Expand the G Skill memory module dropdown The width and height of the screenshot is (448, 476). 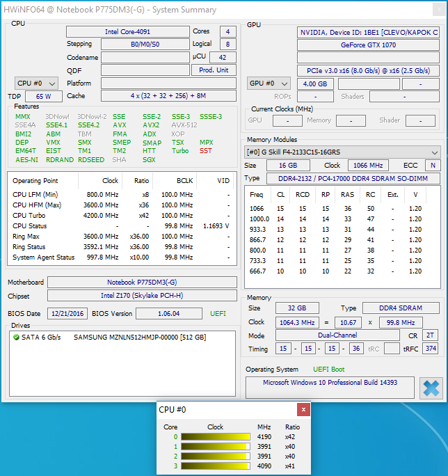[342, 152]
